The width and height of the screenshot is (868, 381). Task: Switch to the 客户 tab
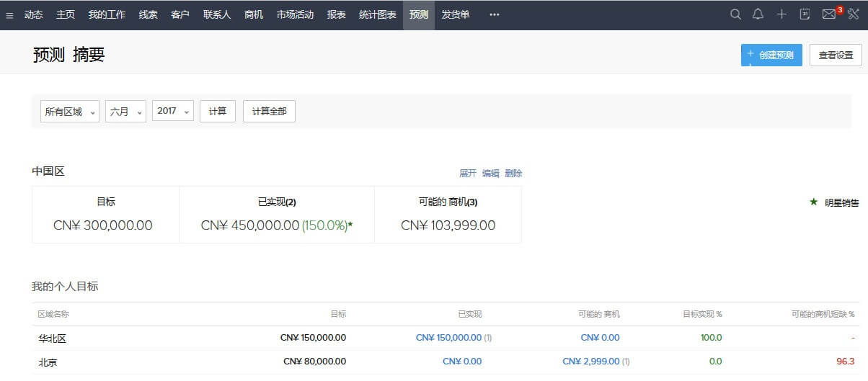pyautogui.click(x=180, y=14)
